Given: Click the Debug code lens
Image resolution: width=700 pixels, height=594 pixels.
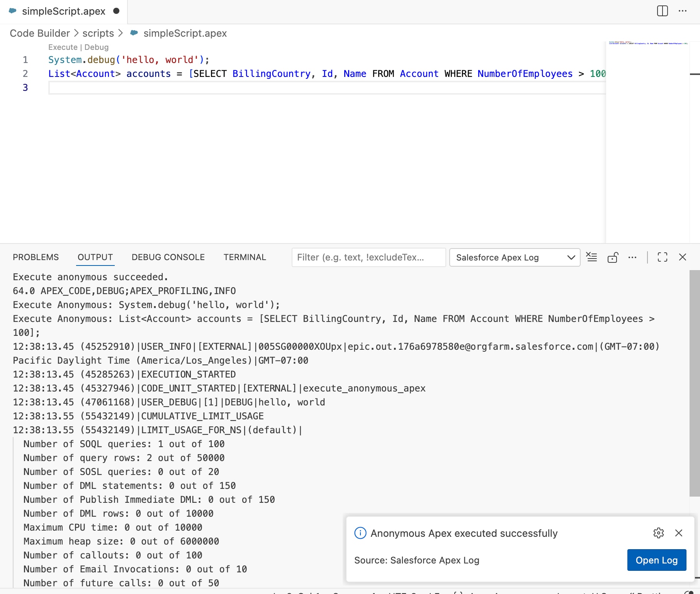Looking at the screenshot, I should coord(97,47).
